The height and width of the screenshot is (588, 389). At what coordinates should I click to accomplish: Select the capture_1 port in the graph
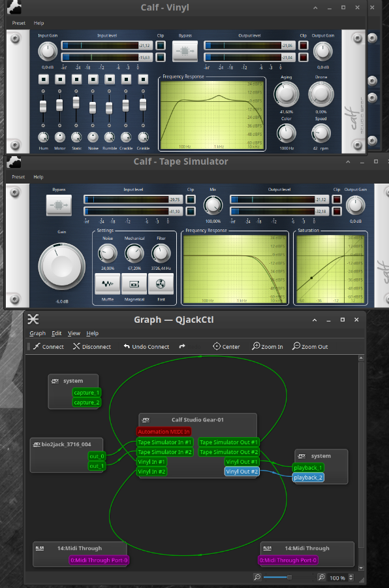point(87,393)
